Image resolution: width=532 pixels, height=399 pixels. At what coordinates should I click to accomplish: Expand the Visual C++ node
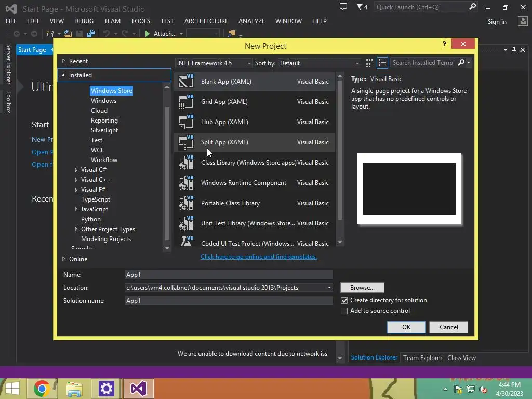(76, 180)
